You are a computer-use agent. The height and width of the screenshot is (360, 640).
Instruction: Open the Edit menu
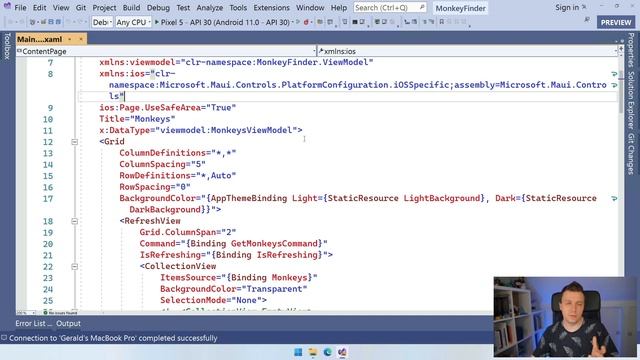click(x=40, y=8)
